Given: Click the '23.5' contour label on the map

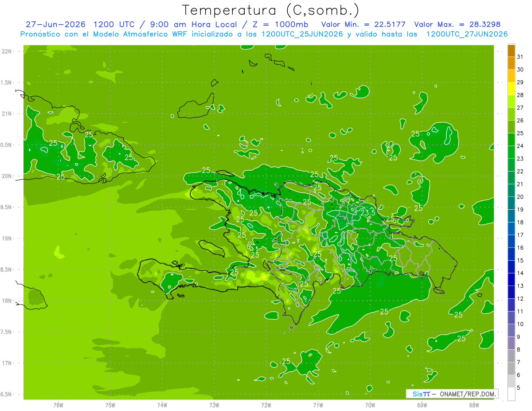Looking at the screenshot, I should [368, 212].
